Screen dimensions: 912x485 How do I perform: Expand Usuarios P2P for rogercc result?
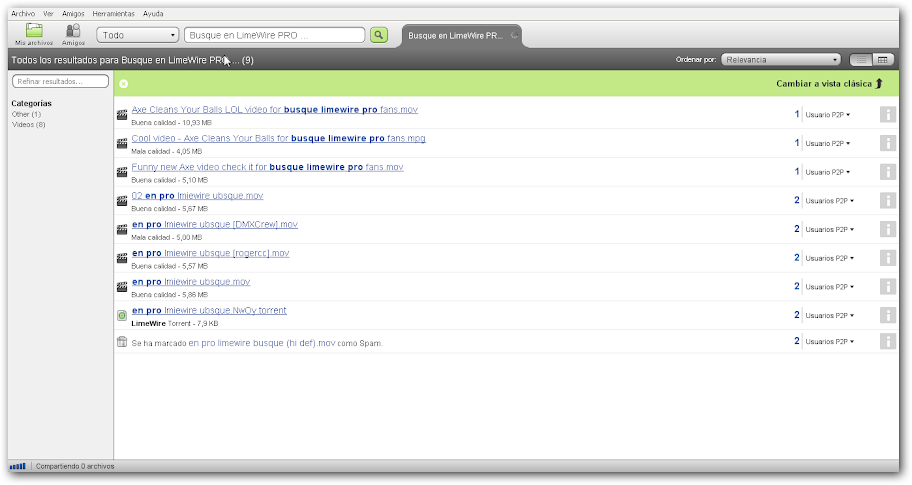(829, 258)
